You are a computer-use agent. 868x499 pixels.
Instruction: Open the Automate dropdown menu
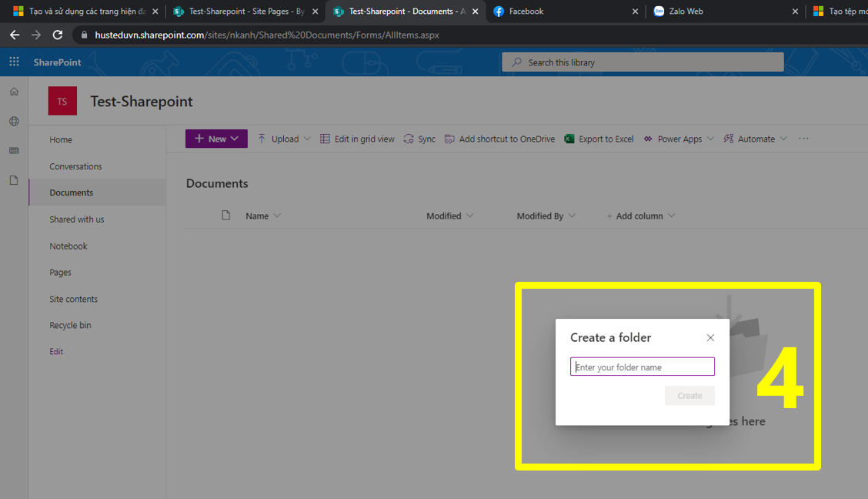point(756,139)
